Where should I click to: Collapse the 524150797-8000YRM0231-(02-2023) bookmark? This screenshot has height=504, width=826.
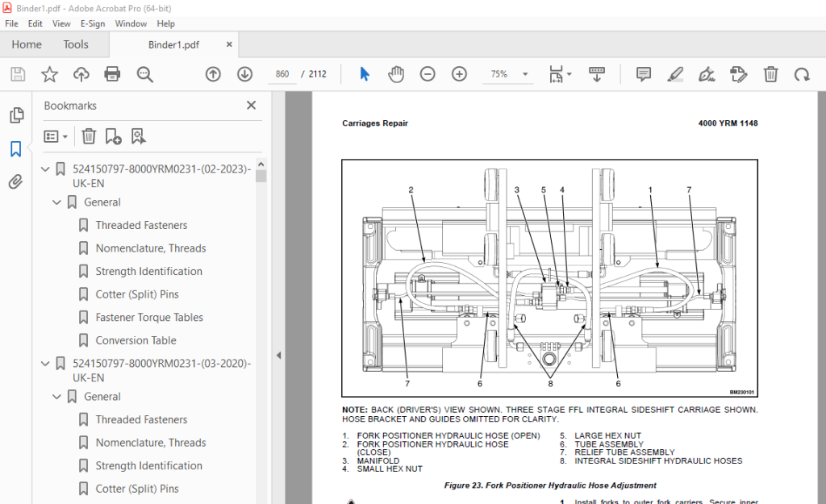45,169
